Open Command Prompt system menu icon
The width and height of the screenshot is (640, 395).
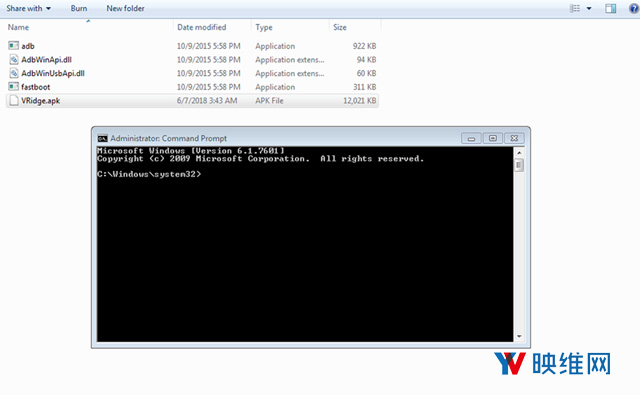pyautogui.click(x=102, y=138)
